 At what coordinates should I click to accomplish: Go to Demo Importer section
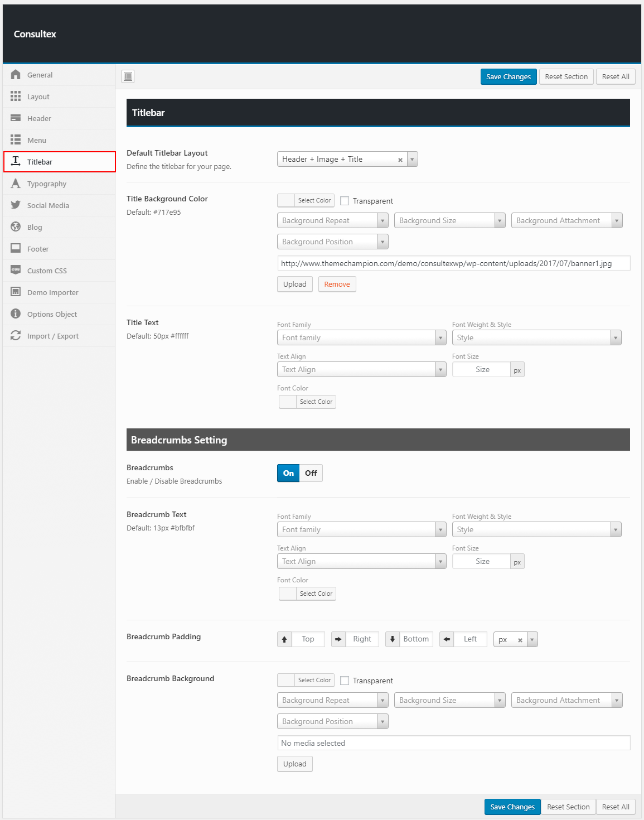point(52,292)
